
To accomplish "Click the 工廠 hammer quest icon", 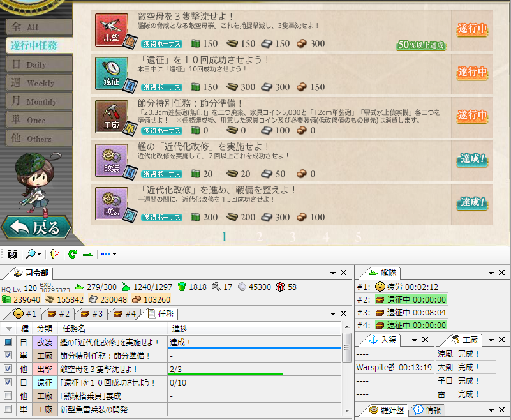I will point(112,117).
